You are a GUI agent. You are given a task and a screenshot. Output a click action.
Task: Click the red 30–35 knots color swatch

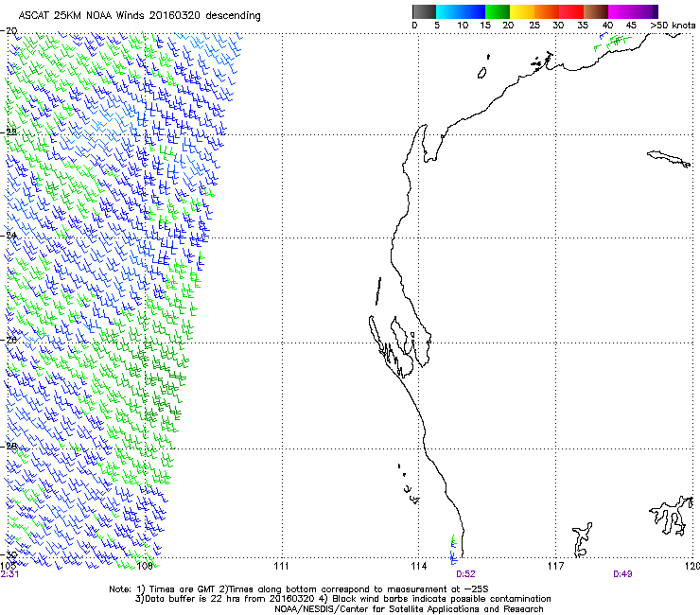tap(571, 11)
